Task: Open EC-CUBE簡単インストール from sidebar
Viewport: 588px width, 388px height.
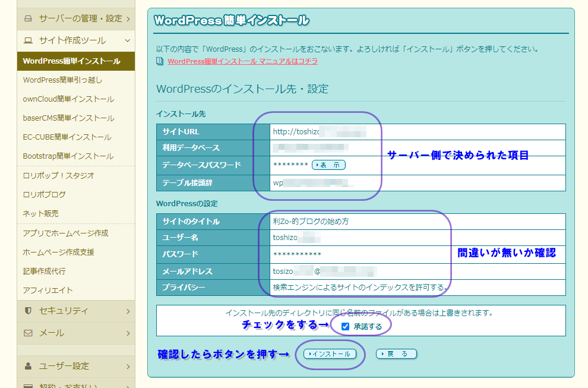Action: coord(67,137)
